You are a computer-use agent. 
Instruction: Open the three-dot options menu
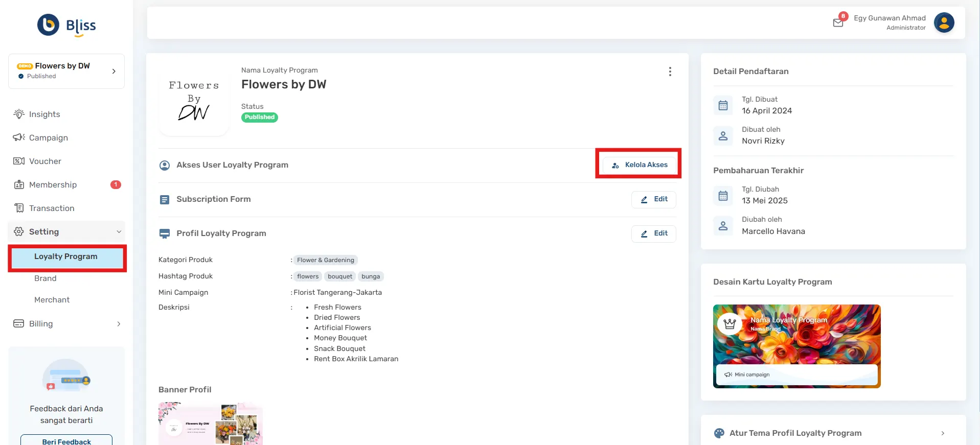670,72
